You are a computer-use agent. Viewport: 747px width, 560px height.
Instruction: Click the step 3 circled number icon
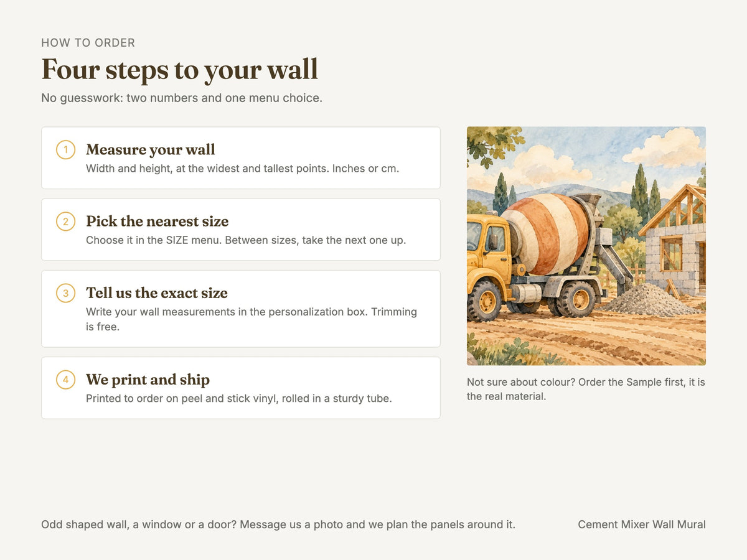pos(65,293)
